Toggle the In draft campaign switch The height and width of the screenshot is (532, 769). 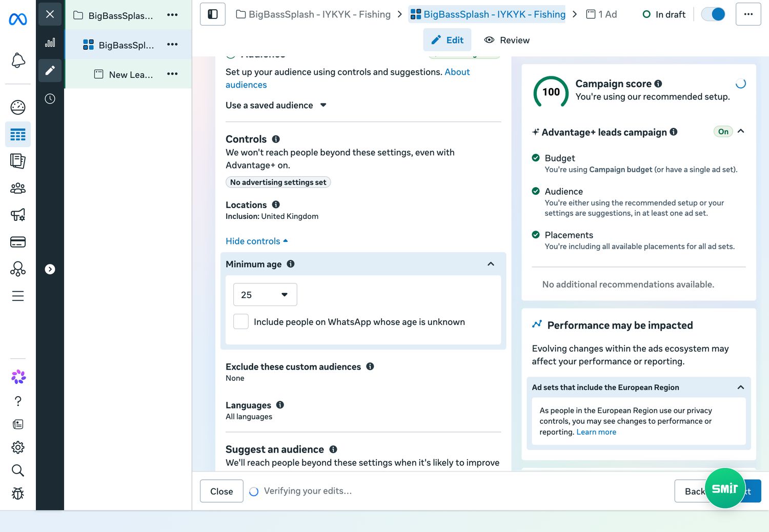(x=713, y=14)
